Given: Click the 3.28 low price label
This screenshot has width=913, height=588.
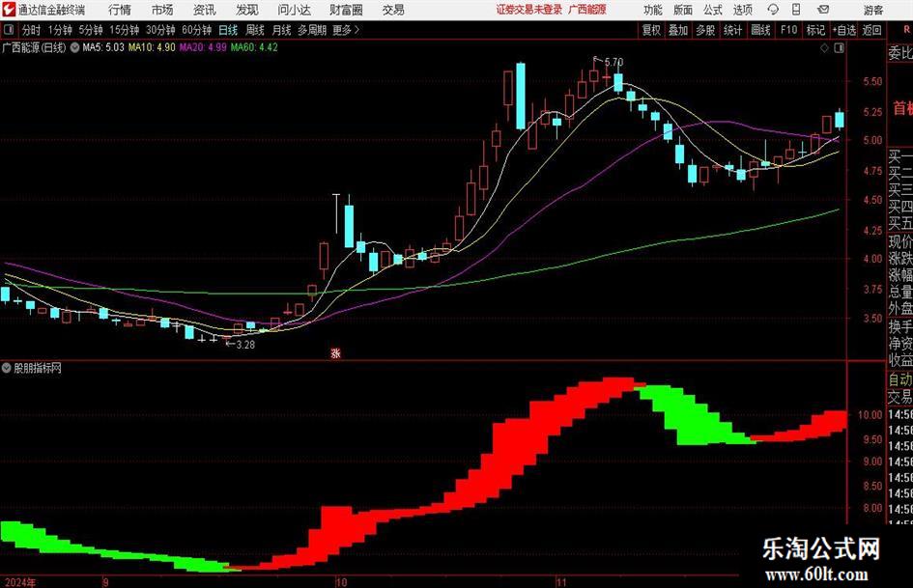Looking at the screenshot, I should click(245, 344).
